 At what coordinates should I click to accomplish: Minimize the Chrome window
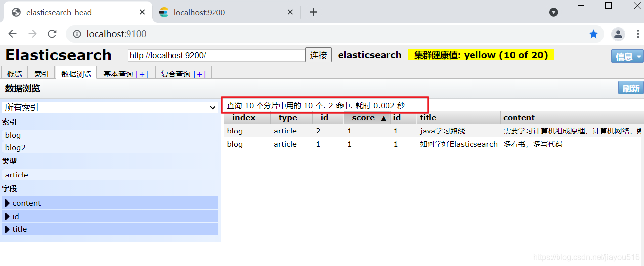point(581,6)
